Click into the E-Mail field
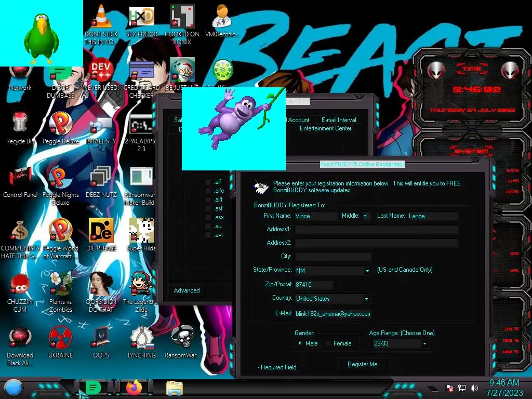 pyautogui.click(x=332, y=314)
